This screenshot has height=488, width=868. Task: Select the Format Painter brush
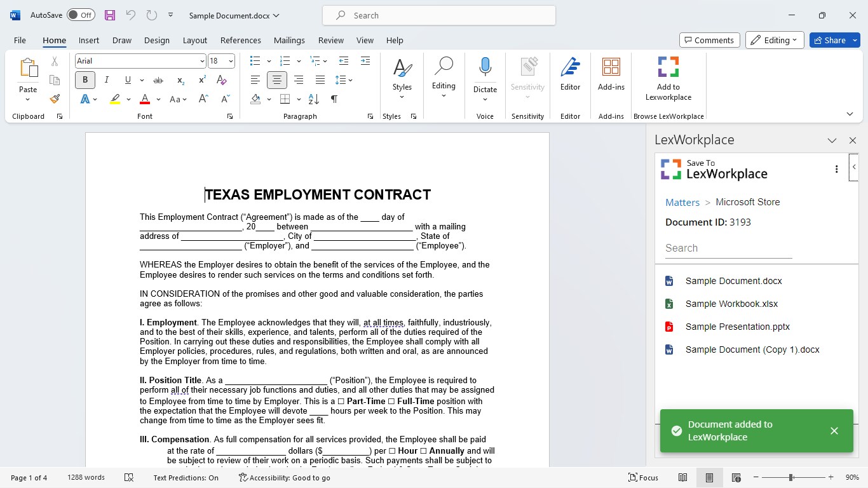(x=55, y=98)
